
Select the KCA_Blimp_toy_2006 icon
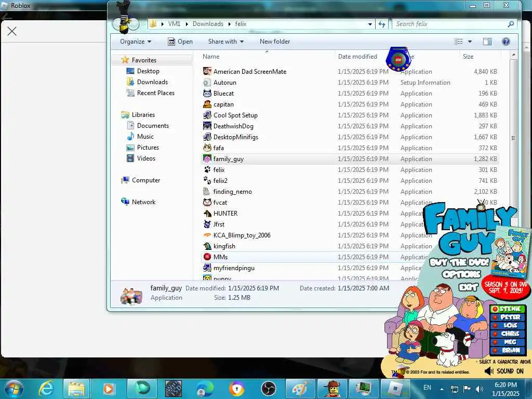[207, 235]
